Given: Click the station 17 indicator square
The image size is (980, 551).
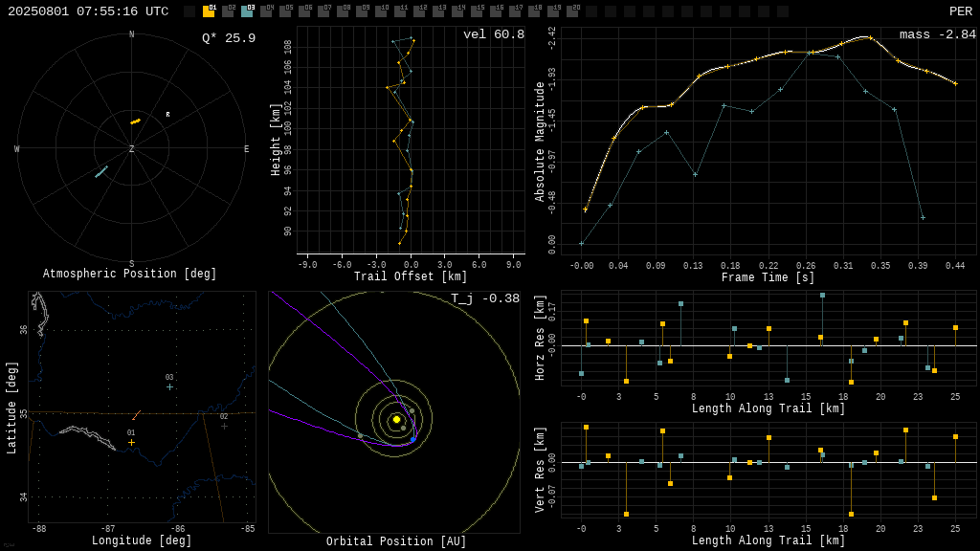Looking at the screenshot, I should (516, 11).
